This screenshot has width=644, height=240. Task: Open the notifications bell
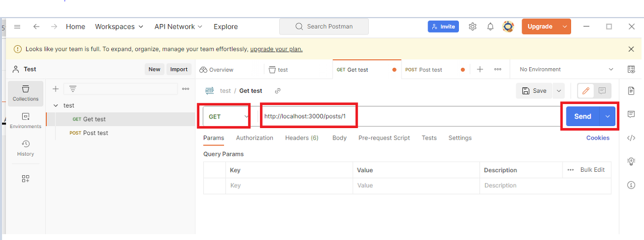[x=490, y=27]
